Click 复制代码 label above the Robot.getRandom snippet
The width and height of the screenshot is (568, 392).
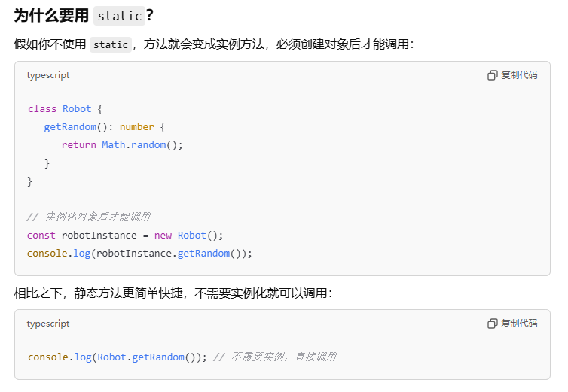tap(519, 324)
